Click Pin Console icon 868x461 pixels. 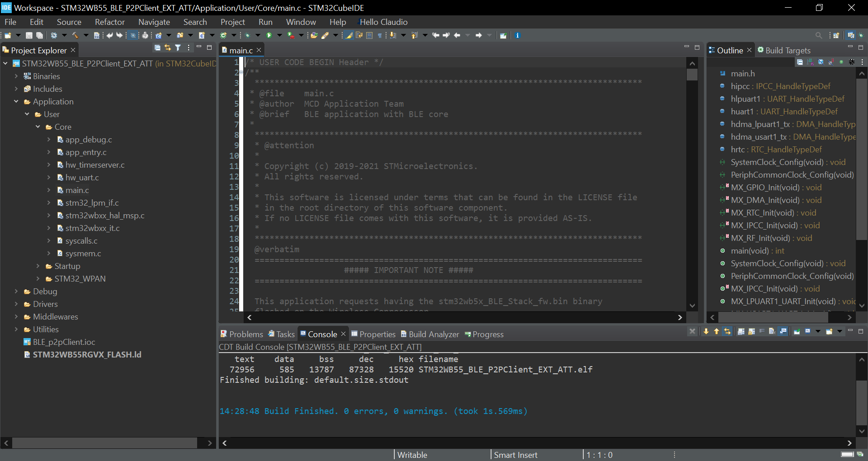tap(797, 332)
